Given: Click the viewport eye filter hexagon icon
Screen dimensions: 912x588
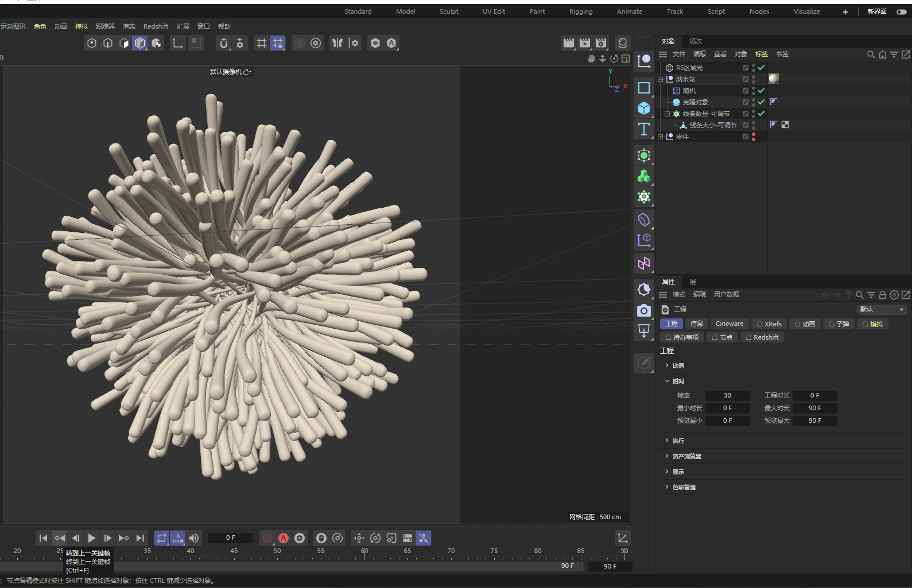Looking at the screenshot, I should [x=375, y=43].
